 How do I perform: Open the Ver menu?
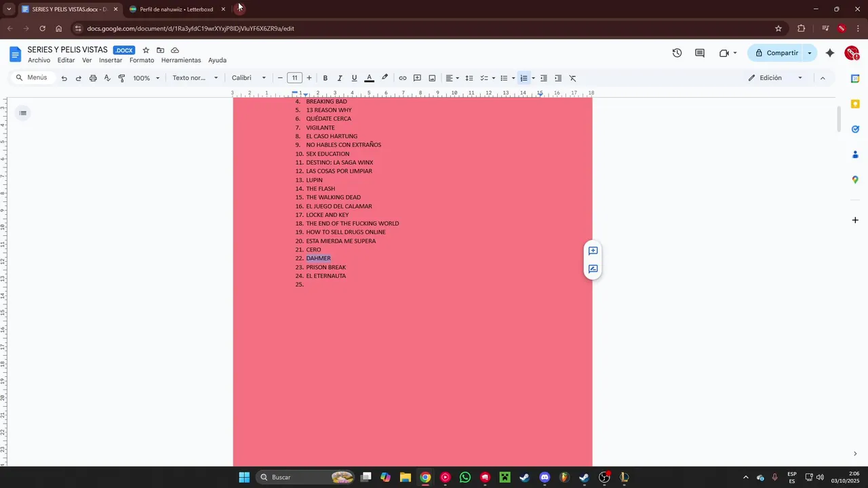point(87,60)
